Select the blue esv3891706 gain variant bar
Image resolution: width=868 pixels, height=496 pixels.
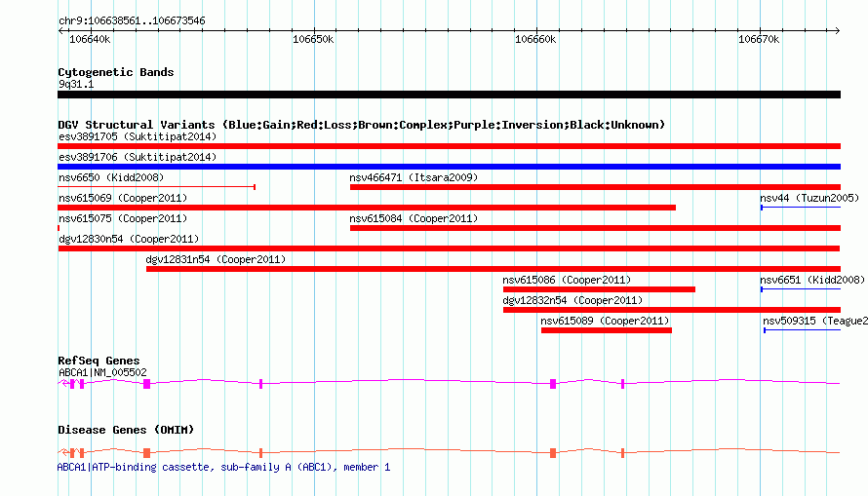[x=449, y=167]
